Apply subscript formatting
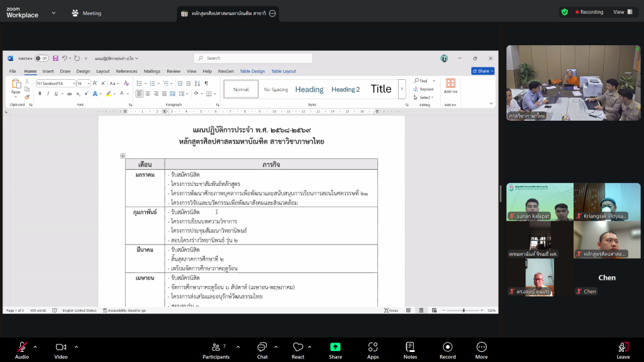This screenshot has width=644, height=362. pos(78,94)
